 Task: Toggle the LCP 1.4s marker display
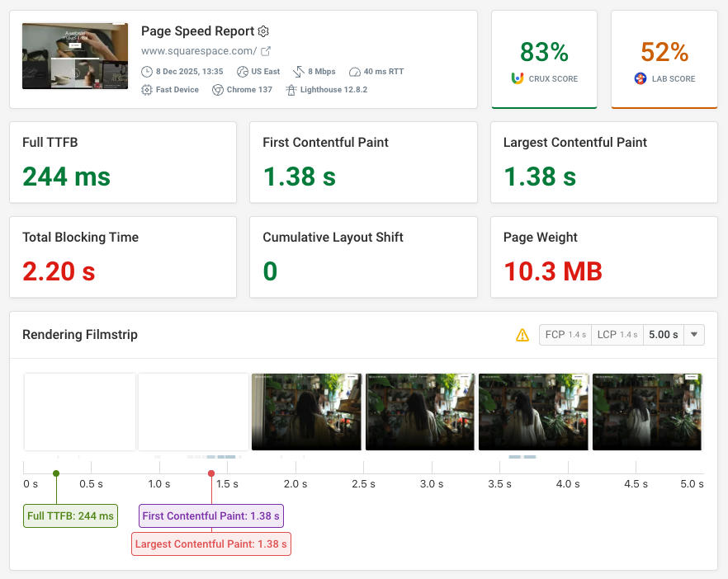pyautogui.click(x=617, y=335)
